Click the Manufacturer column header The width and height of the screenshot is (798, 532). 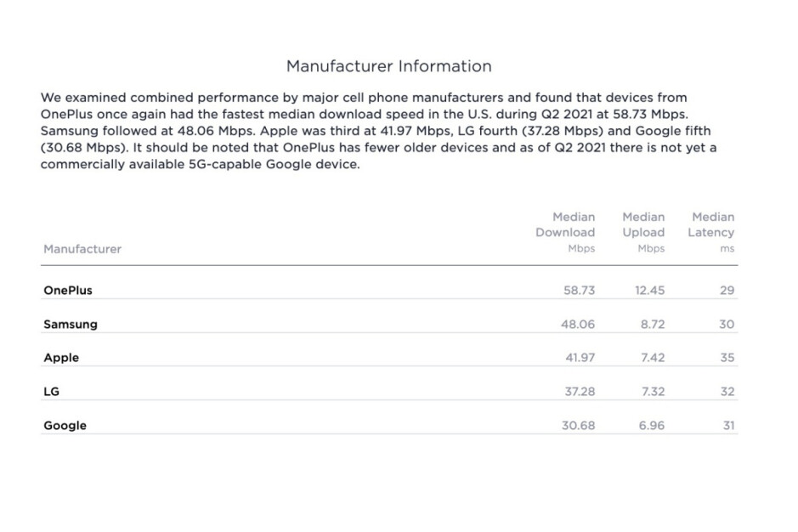click(x=82, y=249)
